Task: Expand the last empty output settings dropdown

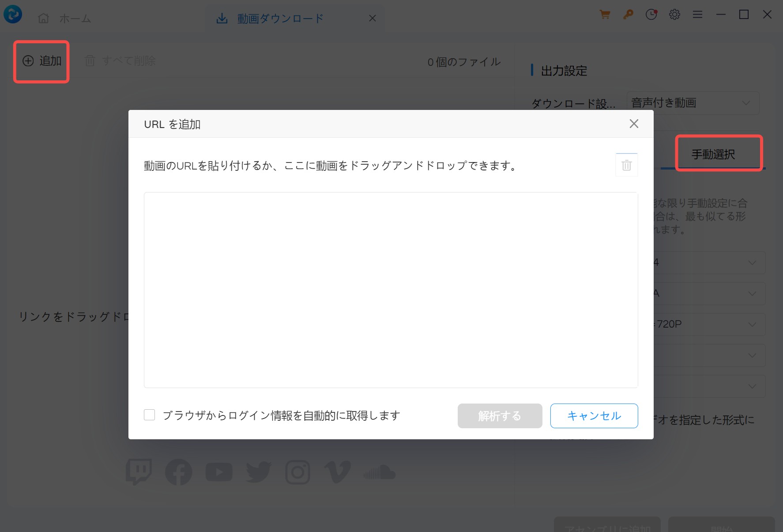Action: pyautogui.click(x=709, y=386)
